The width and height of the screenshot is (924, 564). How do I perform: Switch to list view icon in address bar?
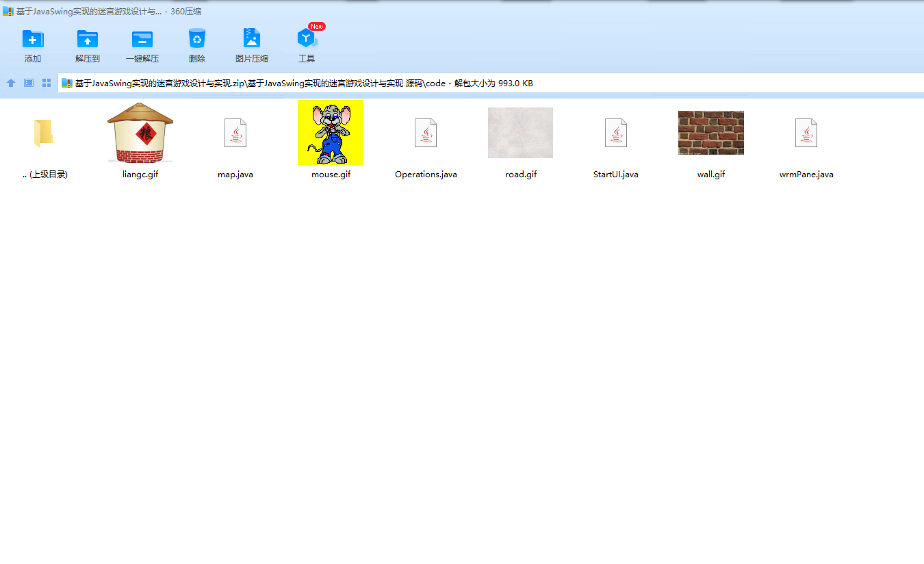[29, 83]
